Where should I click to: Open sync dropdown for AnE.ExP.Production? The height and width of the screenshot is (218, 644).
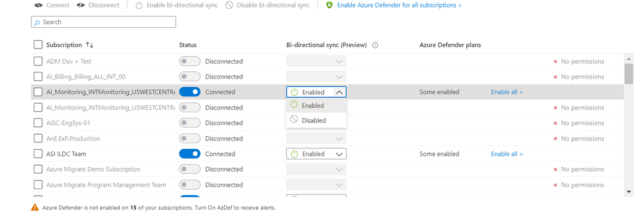click(316, 138)
